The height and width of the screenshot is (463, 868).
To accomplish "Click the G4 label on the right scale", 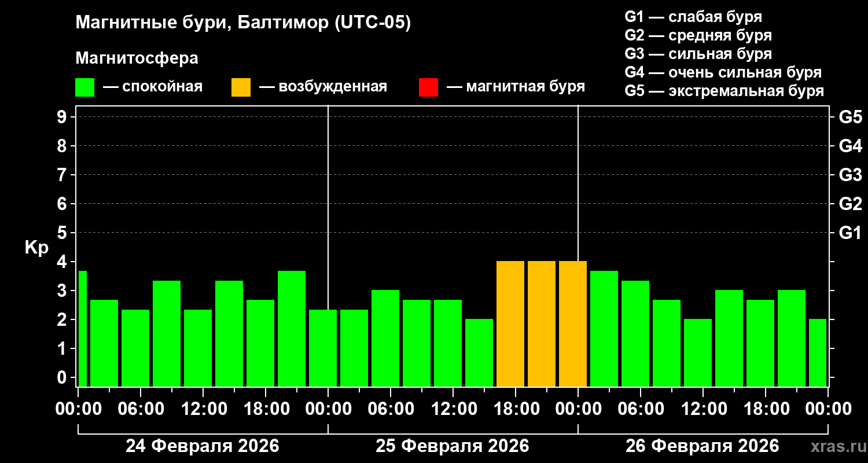I will (x=850, y=146).
